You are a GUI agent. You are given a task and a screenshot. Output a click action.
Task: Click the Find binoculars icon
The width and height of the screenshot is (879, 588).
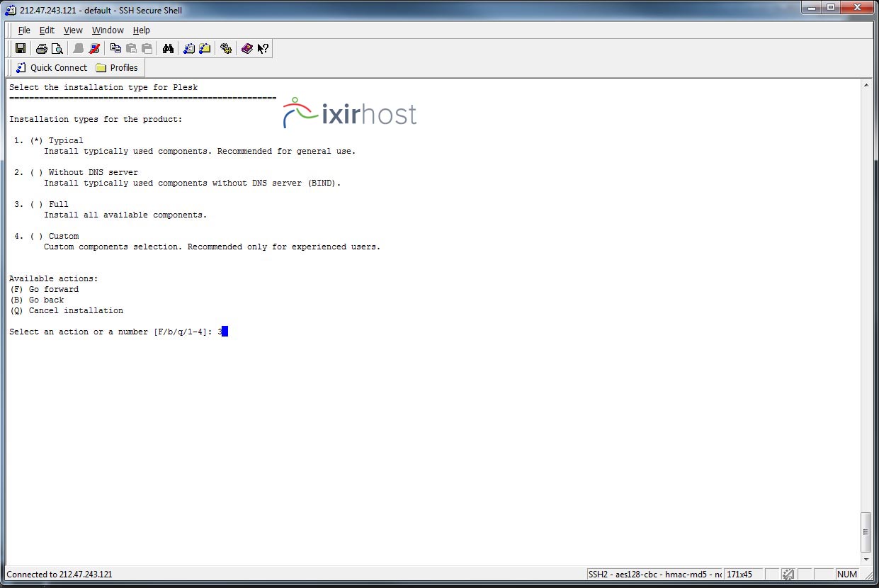tap(168, 49)
